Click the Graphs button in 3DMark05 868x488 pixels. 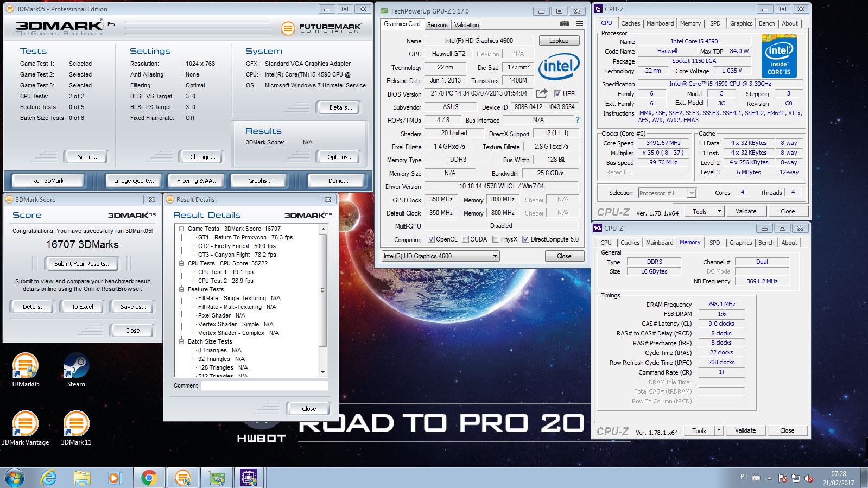[260, 181]
